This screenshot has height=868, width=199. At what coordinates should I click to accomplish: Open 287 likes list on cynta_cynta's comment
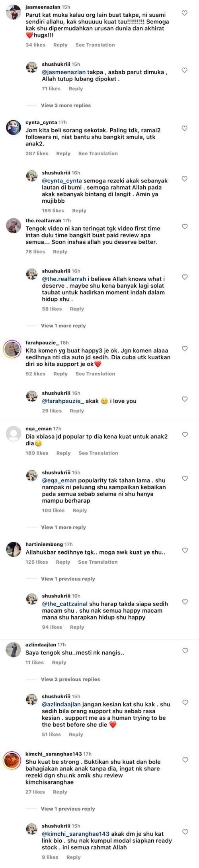tap(37, 153)
